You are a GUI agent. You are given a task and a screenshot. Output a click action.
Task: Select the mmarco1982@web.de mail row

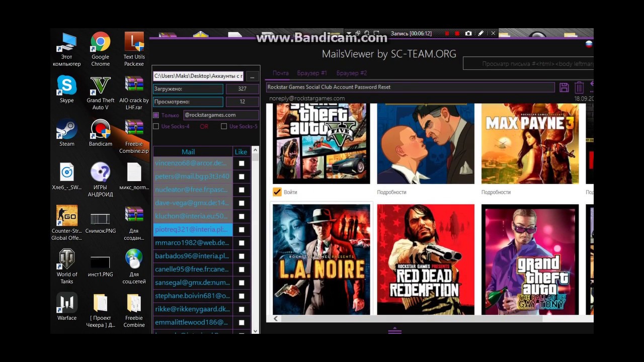coord(193,243)
